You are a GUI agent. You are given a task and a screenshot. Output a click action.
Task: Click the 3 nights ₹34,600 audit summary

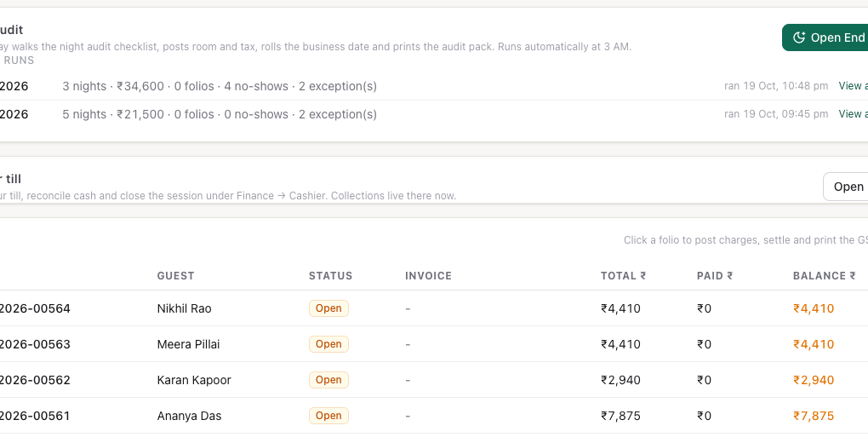[220, 86]
